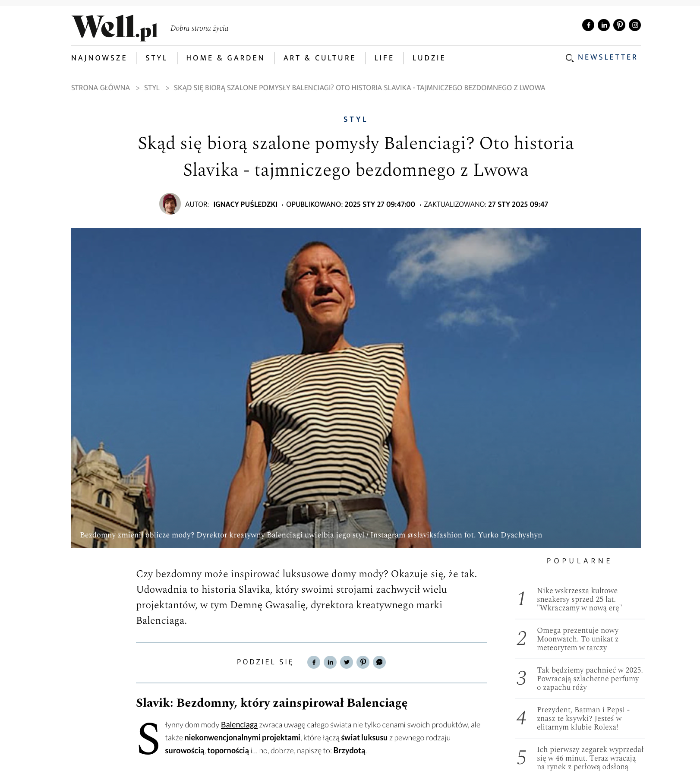Go to the STRONA GŁÓWNA breadcrumb
Screen dimensions: 700x771
pos(101,88)
